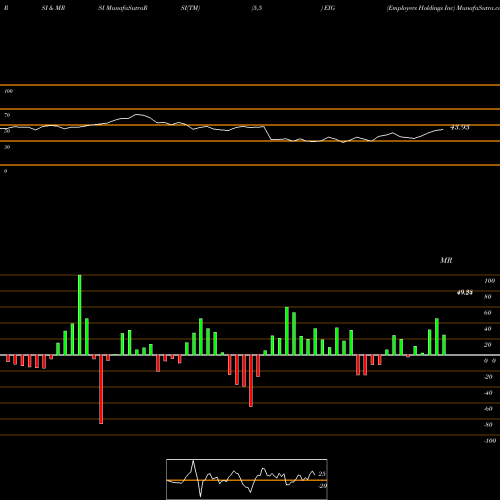The width and height of the screenshot is (500, 500).
Task: Click the SI MunafaSutraR header text
Action: point(123,8)
